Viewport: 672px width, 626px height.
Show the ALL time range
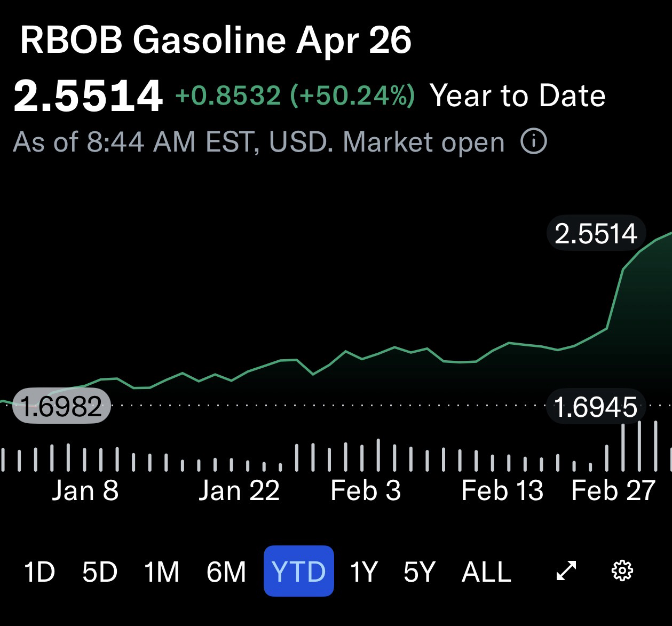486,572
